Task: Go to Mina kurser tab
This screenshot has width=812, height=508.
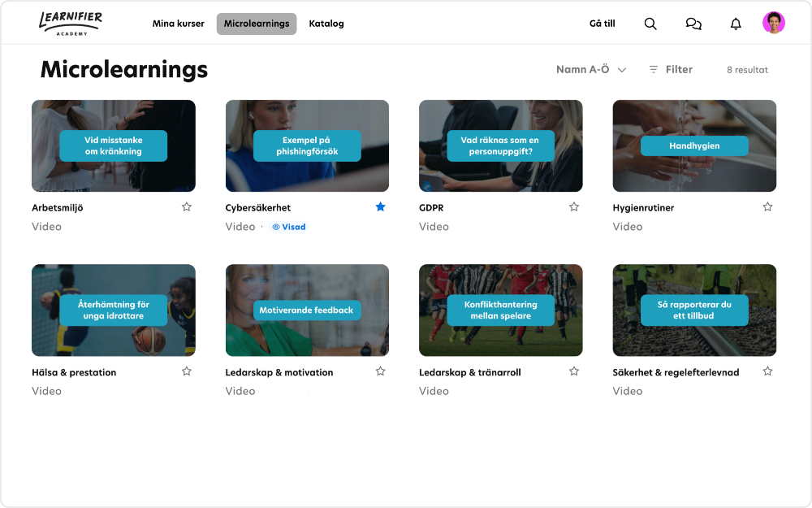Action: 178,24
